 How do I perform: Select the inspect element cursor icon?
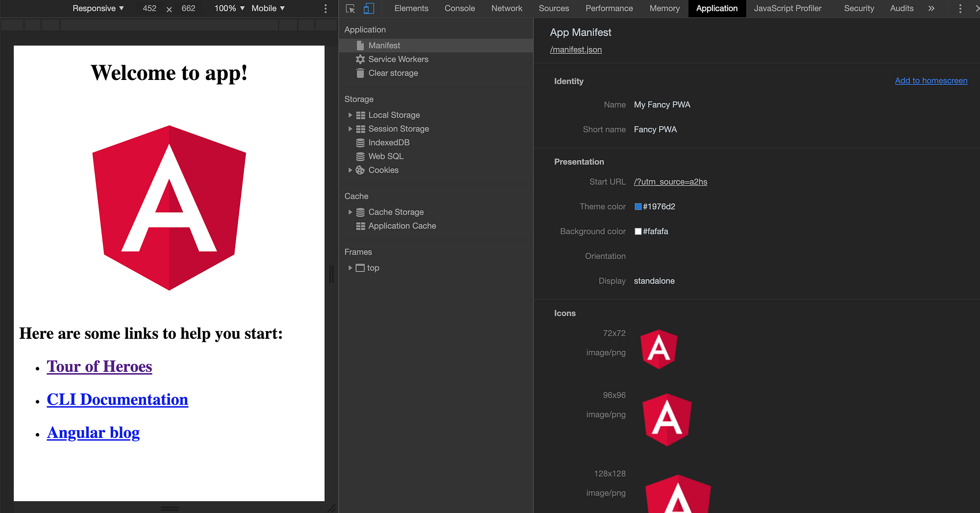[x=349, y=8]
